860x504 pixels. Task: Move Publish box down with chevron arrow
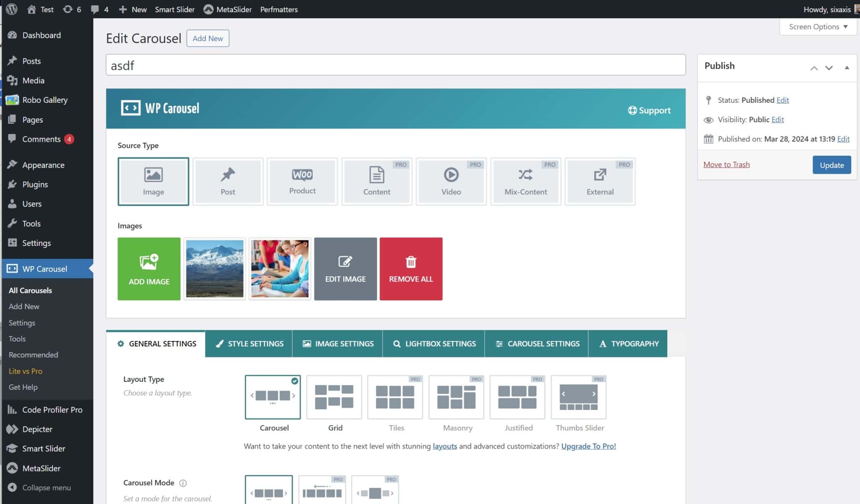[829, 68]
